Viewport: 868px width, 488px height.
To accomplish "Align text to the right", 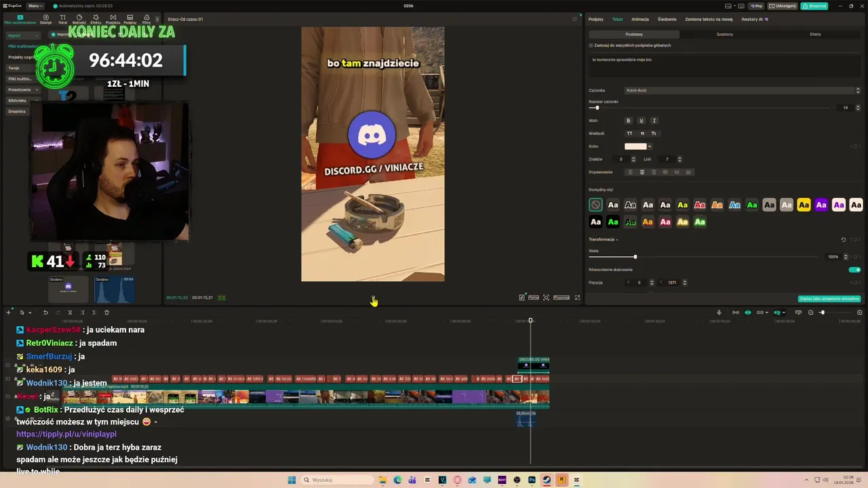I will tap(654, 172).
